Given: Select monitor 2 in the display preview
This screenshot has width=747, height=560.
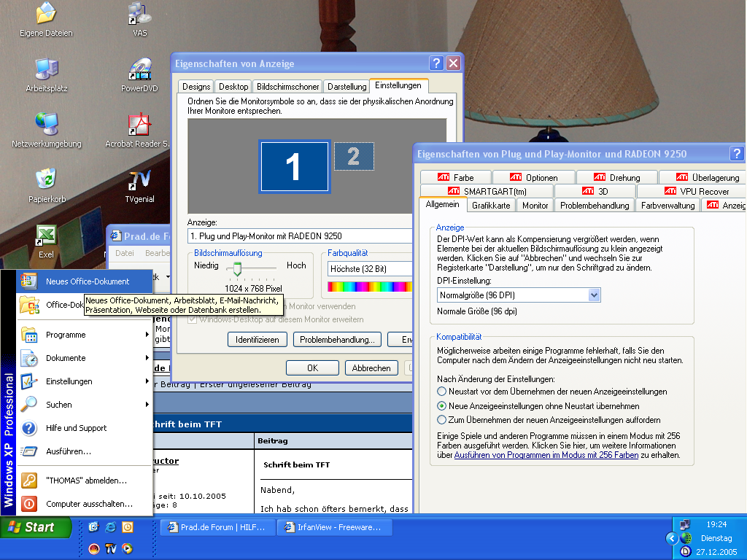Looking at the screenshot, I should pyautogui.click(x=354, y=156).
